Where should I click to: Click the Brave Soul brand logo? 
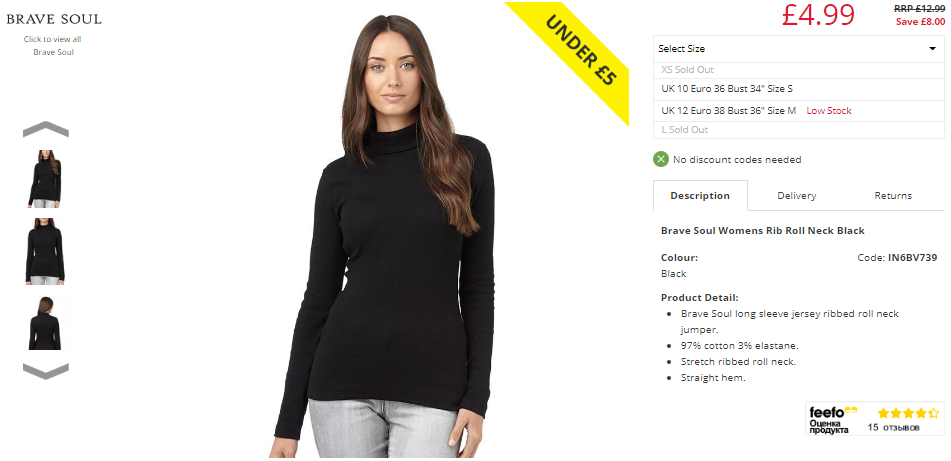click(54, 19)
